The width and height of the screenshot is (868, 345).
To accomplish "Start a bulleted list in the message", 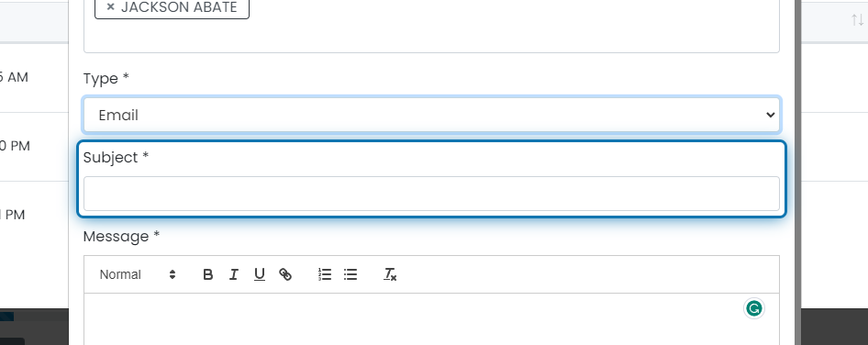I will point(351,274).
